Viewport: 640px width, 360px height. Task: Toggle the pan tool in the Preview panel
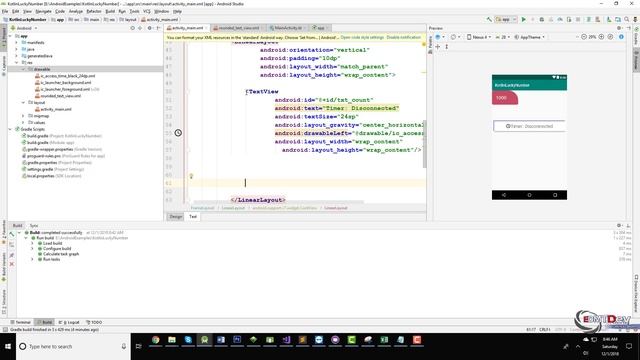(438, 47)
